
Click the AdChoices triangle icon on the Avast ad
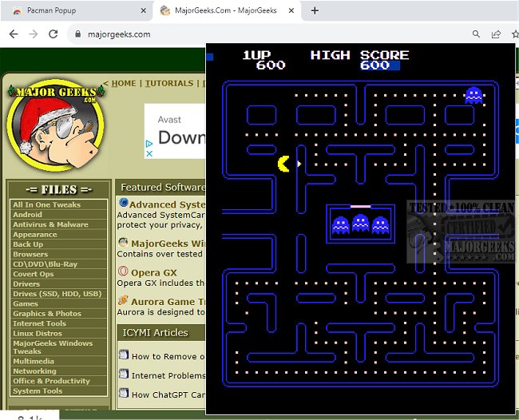point(149,144)
